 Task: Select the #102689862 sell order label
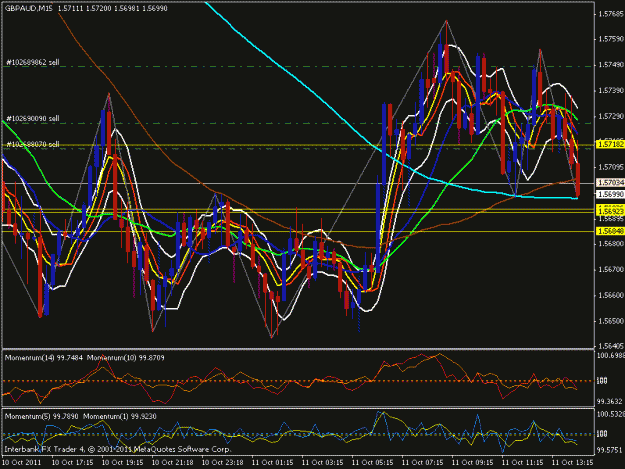[33, 63]
